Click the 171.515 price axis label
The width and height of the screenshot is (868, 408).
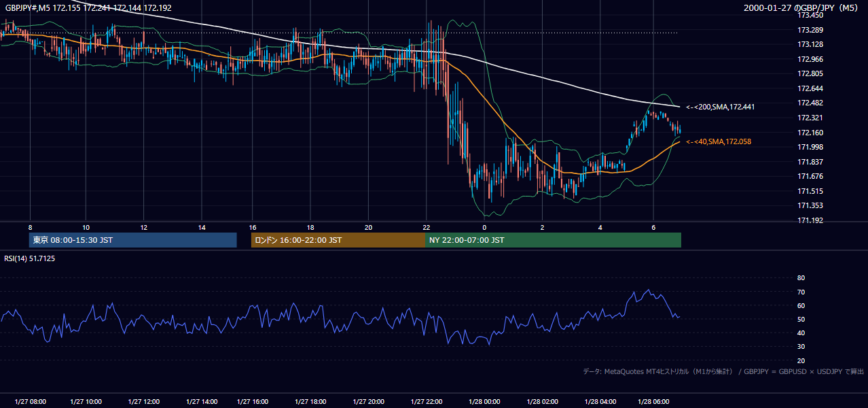click(810, 191)
